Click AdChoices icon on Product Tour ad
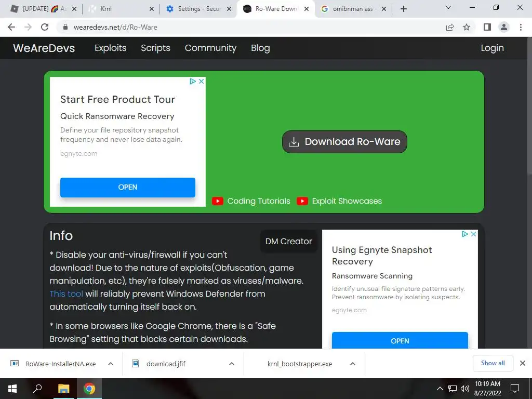The image size is (532, 399). pos(193,81)
